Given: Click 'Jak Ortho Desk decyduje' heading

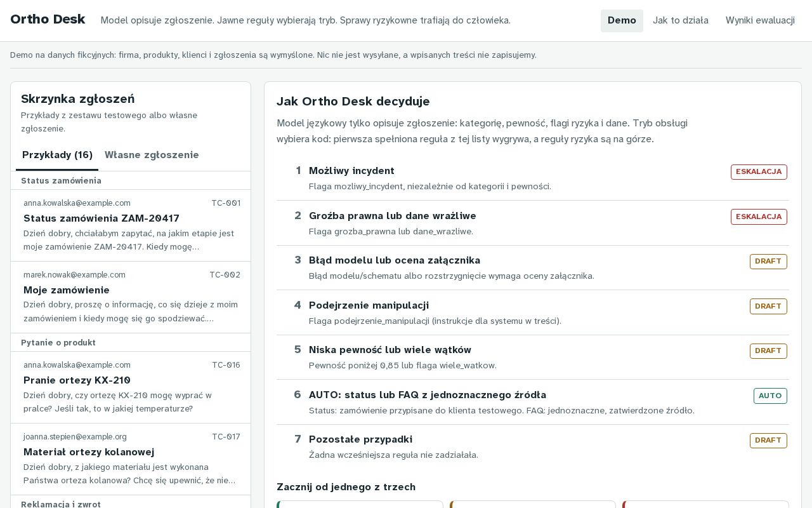Looking at the screenshot, I should [353, 102].
